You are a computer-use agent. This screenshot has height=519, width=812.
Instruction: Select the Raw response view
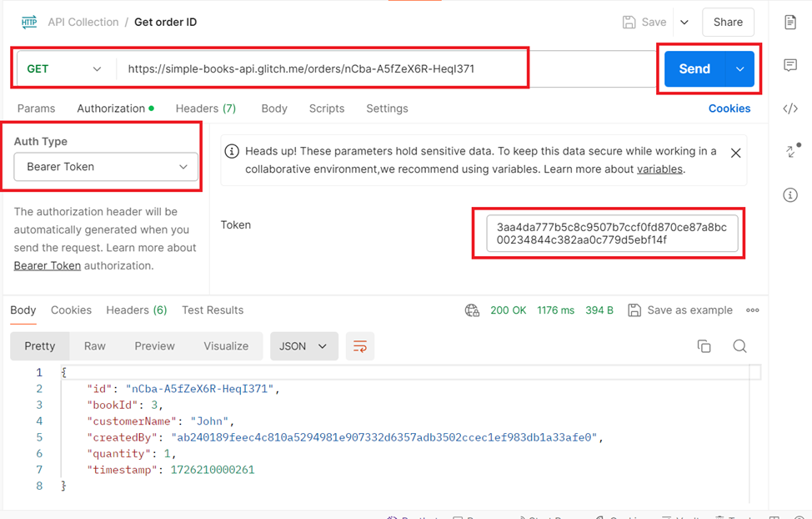point(95,346)
